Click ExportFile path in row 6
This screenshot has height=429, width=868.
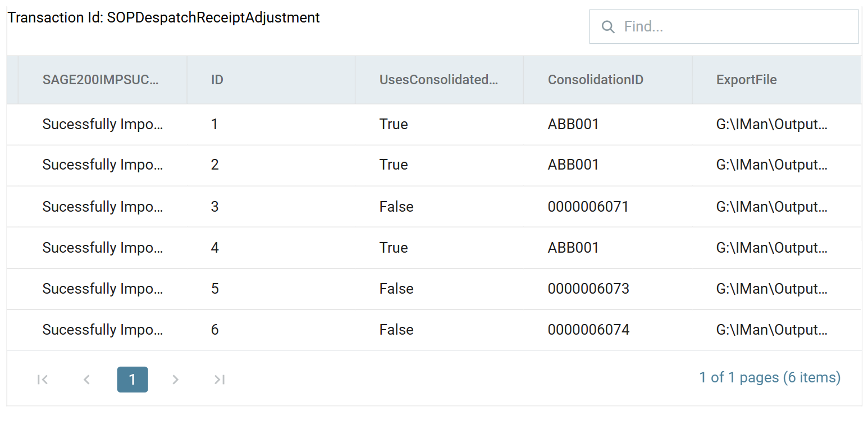(x=772, y=330)
